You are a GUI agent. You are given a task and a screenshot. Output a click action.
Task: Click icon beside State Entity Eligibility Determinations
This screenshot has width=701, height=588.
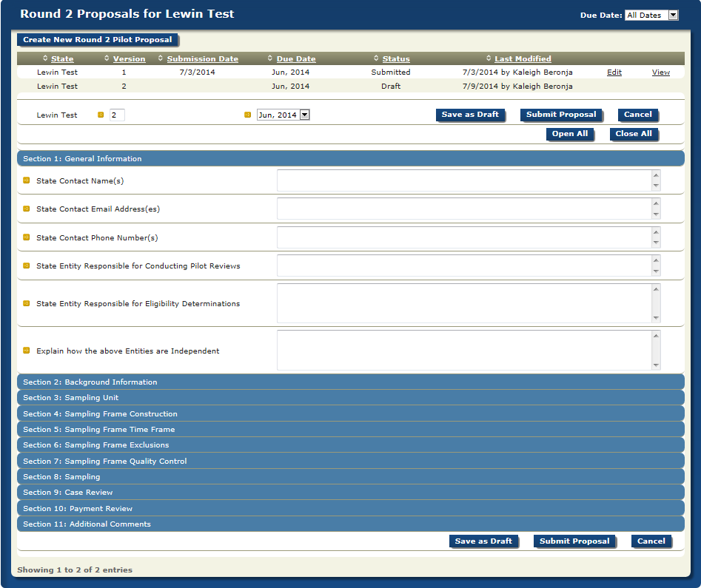tap(27, 303)
